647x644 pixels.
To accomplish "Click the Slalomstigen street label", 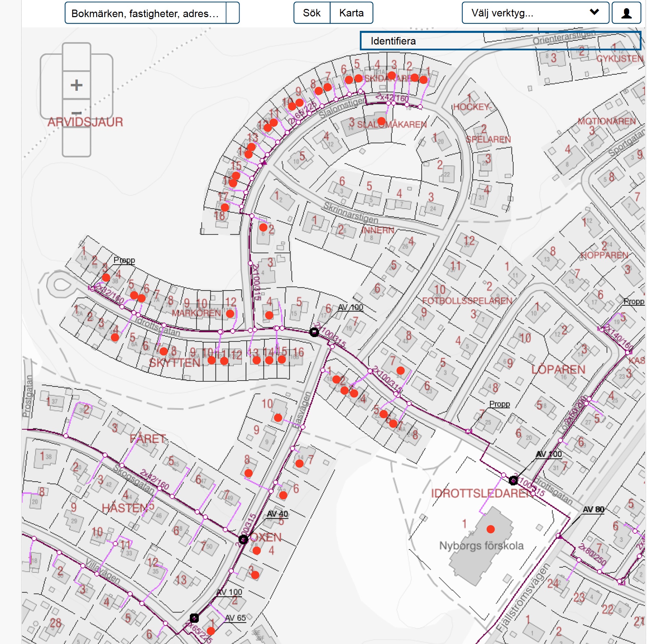I will (x=343, y=107).
